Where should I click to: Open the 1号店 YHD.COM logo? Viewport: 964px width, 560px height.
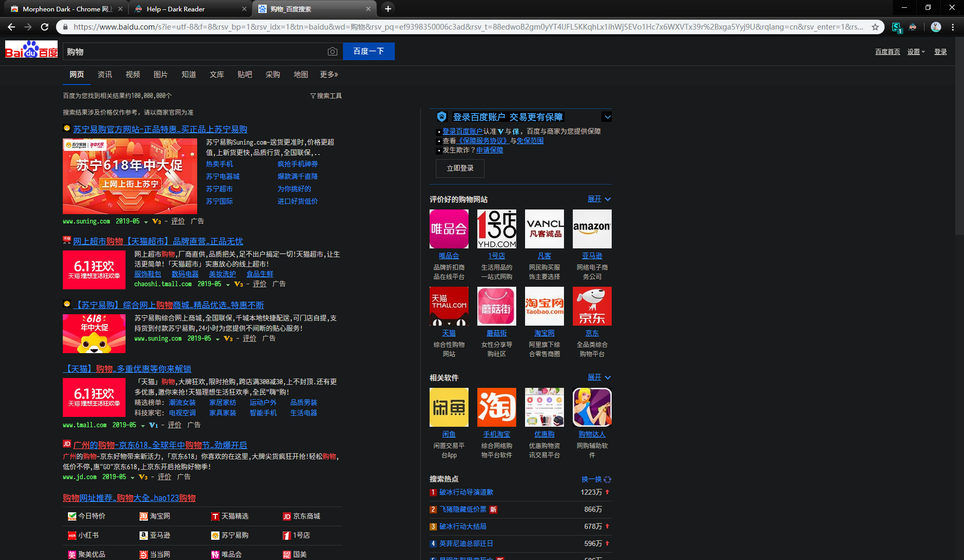(x=497, y=229)
